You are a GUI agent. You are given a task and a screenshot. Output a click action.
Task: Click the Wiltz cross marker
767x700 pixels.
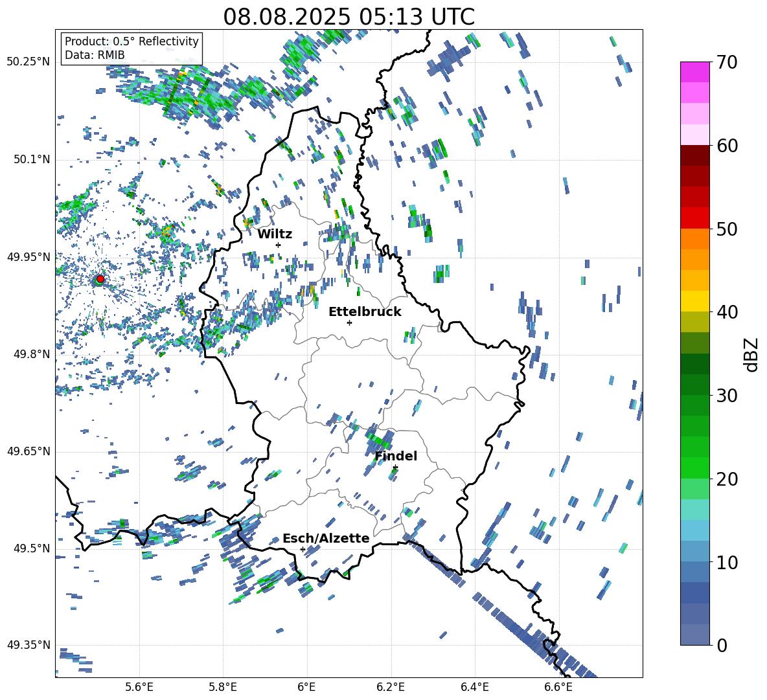279,245
